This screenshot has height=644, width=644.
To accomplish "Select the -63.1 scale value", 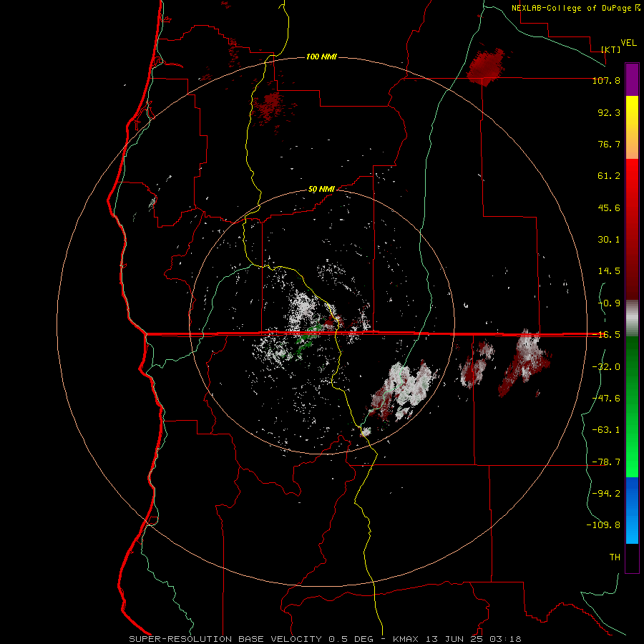I will tap(606, 430).
